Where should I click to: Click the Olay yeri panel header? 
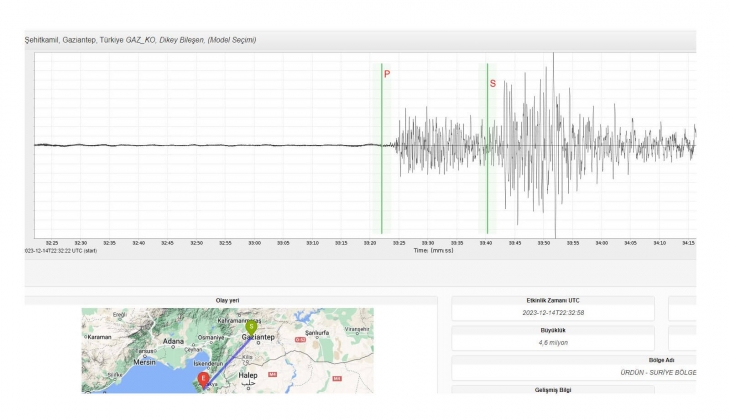pos(227,299)
